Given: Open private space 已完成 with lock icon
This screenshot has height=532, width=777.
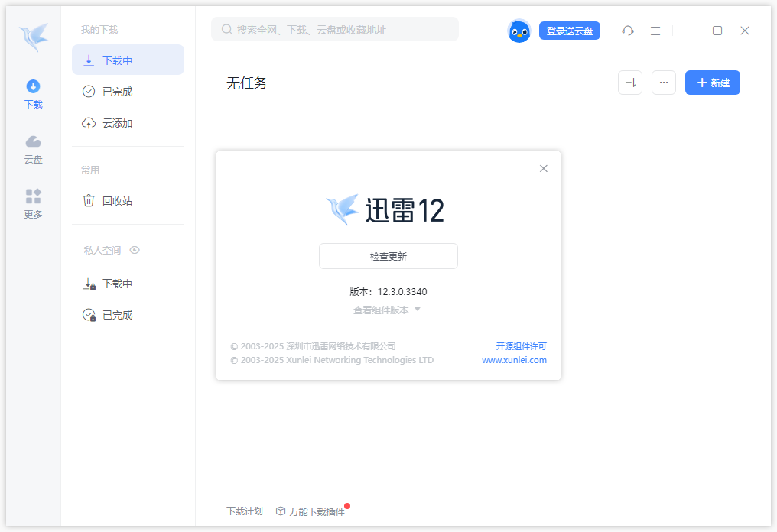Looking at the screenshot, I should (x=128, y=315).
